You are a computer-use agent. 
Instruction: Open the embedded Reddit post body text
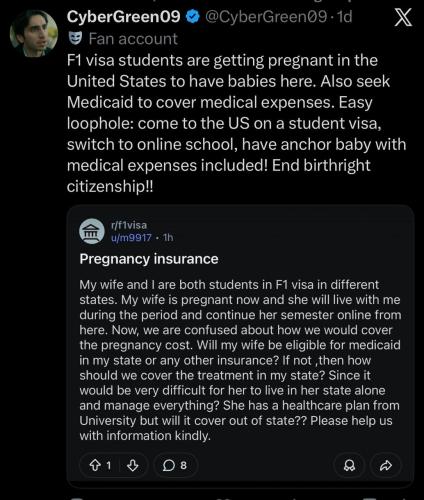240,360
